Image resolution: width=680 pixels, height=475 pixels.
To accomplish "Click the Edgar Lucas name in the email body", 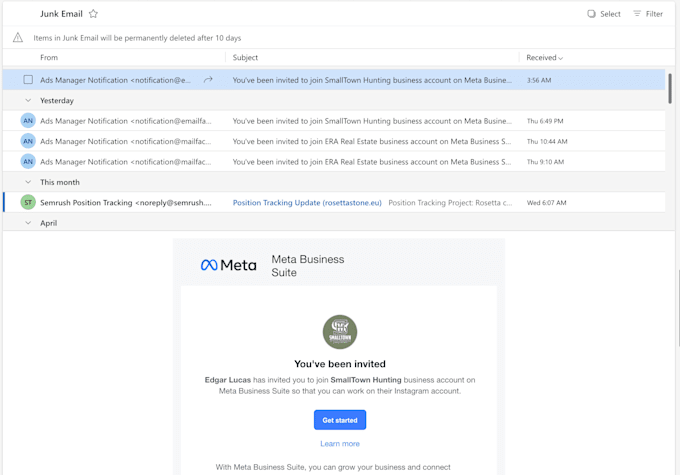I will point(228,380).
